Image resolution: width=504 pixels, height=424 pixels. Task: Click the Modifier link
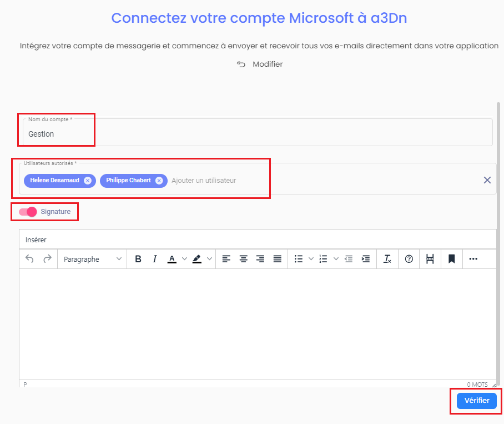(268, 64)
